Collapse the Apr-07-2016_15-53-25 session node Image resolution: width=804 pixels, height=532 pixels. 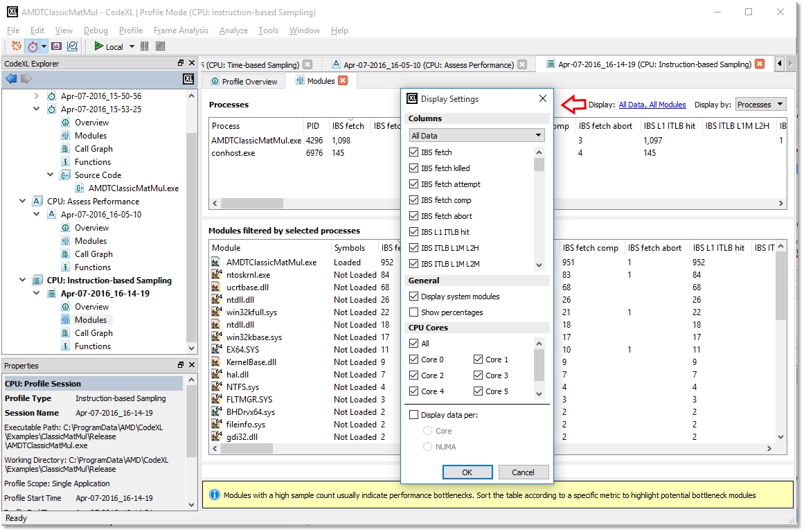click(37, 109)
